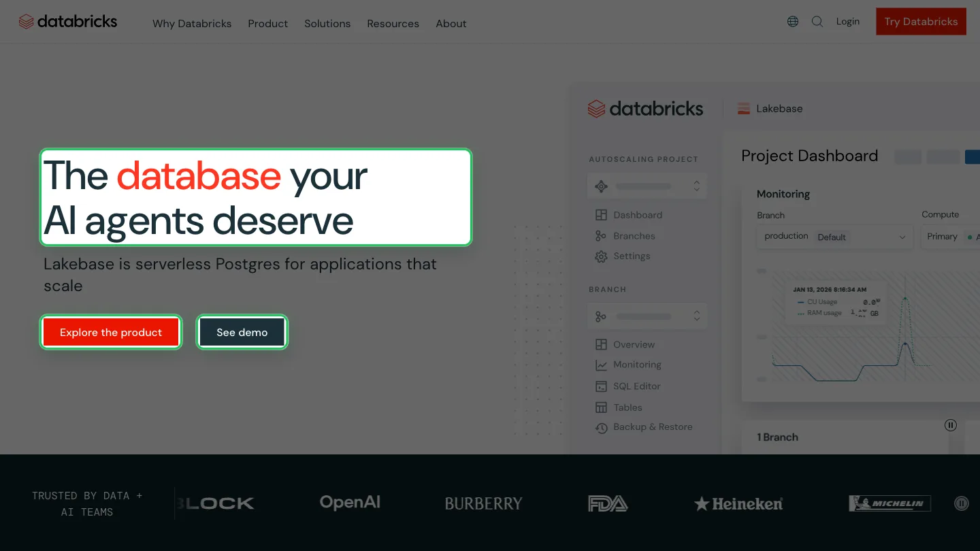Click Databricks logo in dashboard mockup
Viewport: 980px width, 551px height.
(645, 109)
